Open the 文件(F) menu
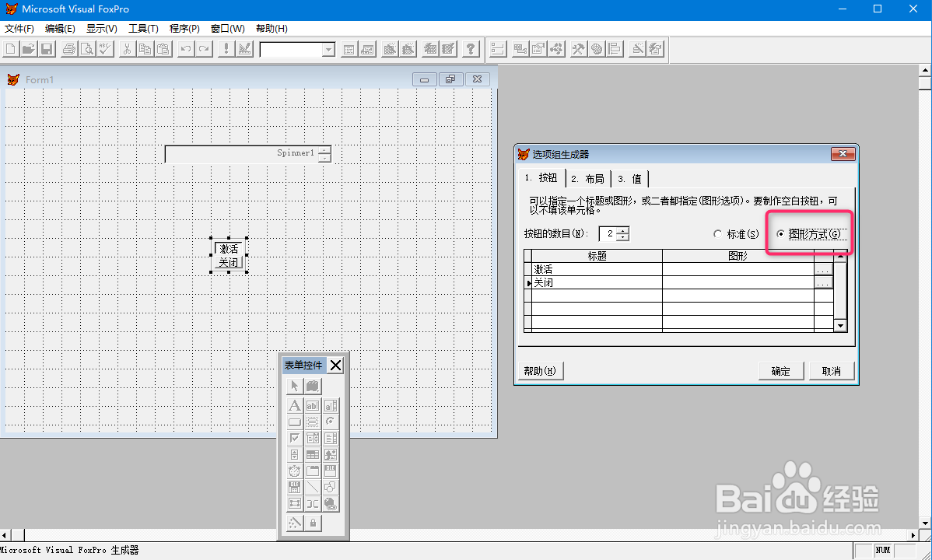The height and width of the screenshot is (560, 932). (19, 29)
